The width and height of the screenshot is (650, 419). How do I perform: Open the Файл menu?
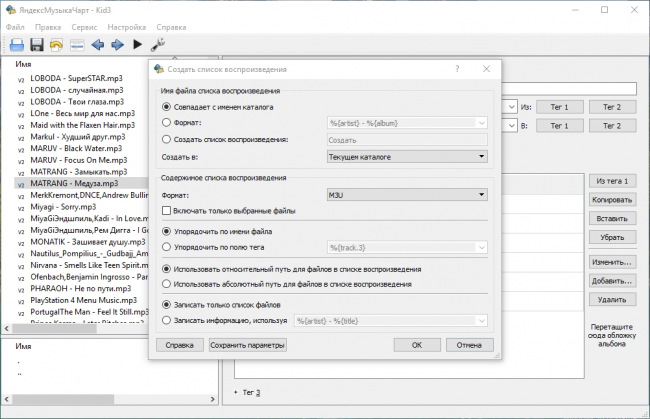pyautogui.click(x=15, y=27)
